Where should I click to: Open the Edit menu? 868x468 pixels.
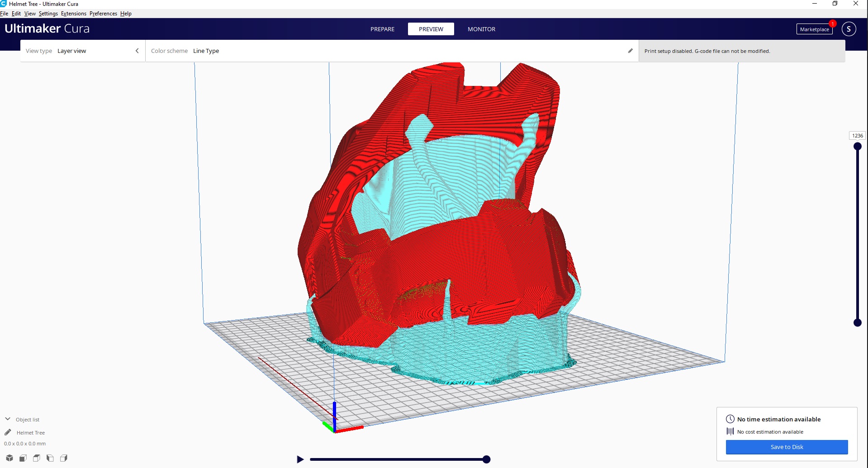point(16,14)
